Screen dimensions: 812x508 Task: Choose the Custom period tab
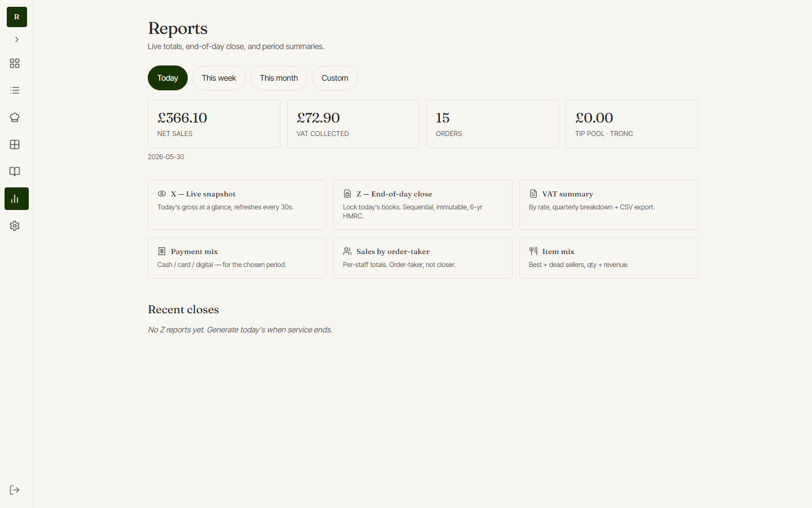tap(335, 78)
